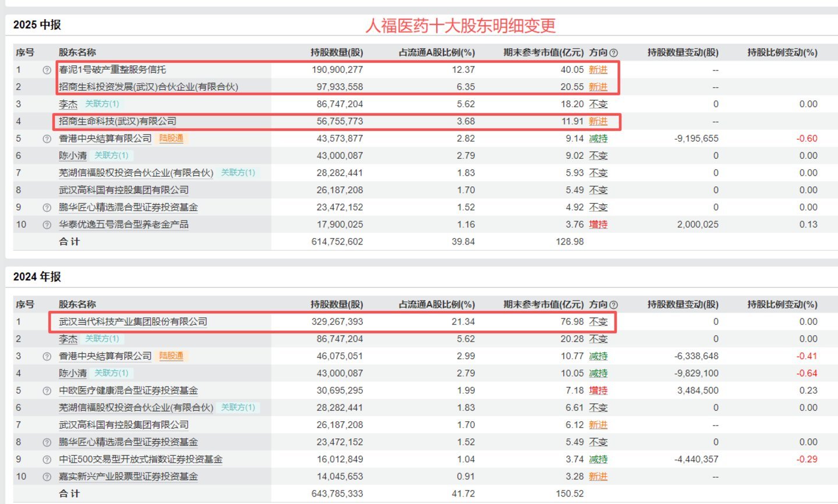Open 招商生命科技(武汉)有限公司 link
This screenshot has height=504, width=838.
(x=118, y=121)
